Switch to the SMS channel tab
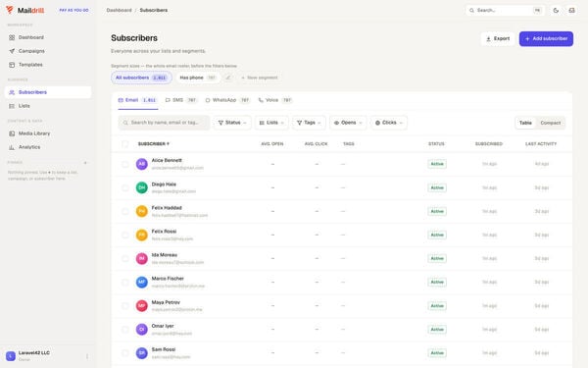588x368 pixels. (x=181, y=100)
